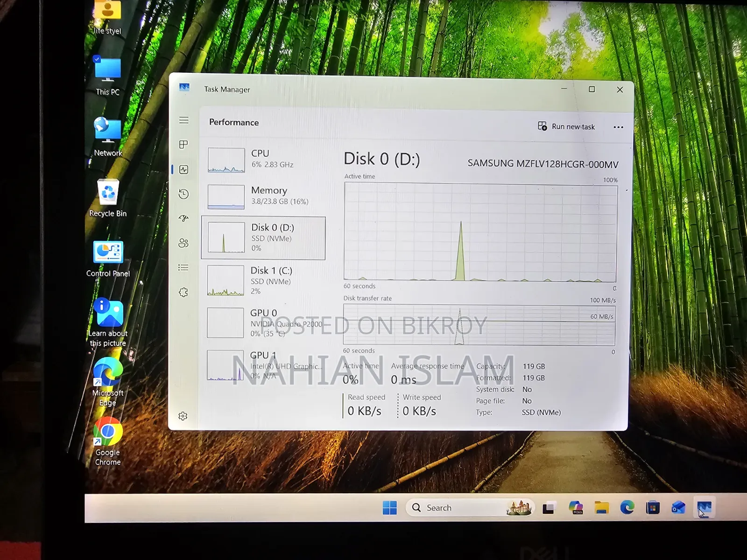Open File Explorer on taskbar
Image resolution: width=747 pixels, height=560 pixels.
pyautogui.click(x=601, y=508)
